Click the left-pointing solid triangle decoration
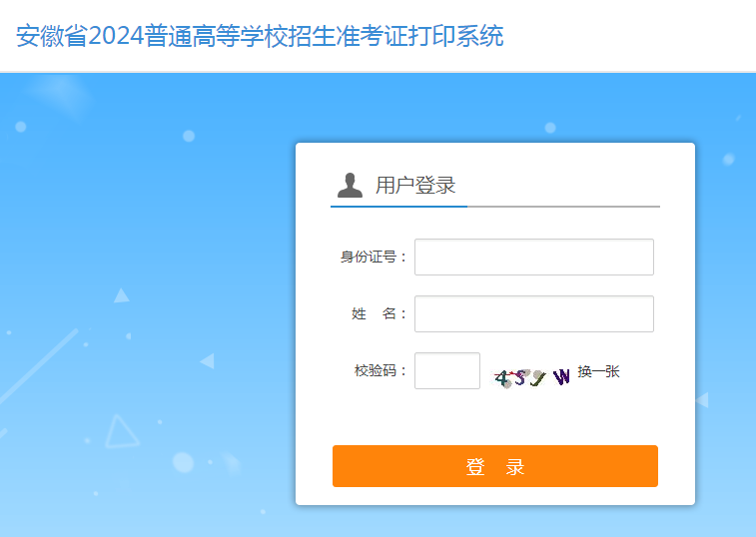756x537 pixels. pos(208,361)
